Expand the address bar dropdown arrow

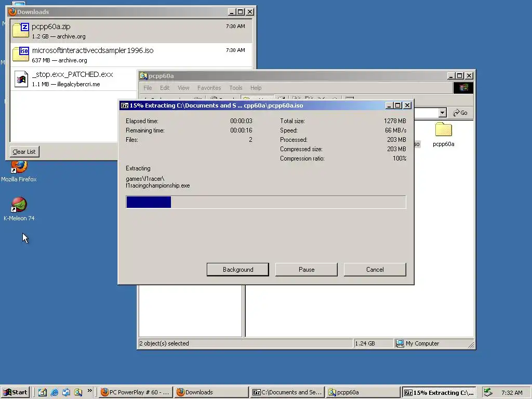(442, 113)
